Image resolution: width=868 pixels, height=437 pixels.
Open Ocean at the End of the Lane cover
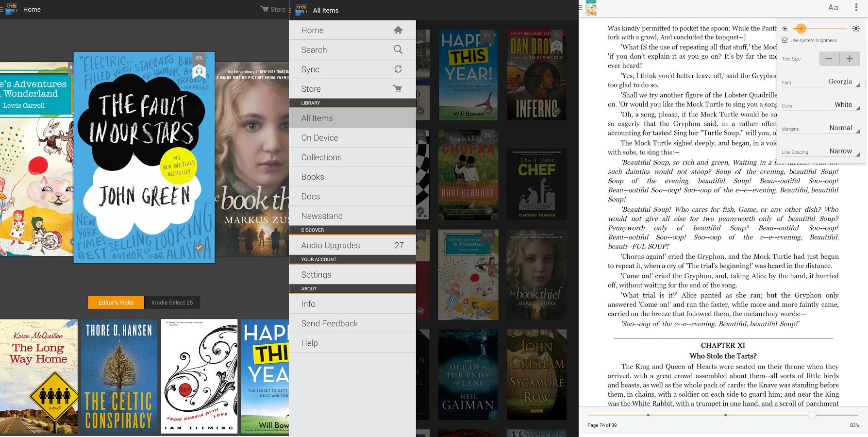[468, 375]
